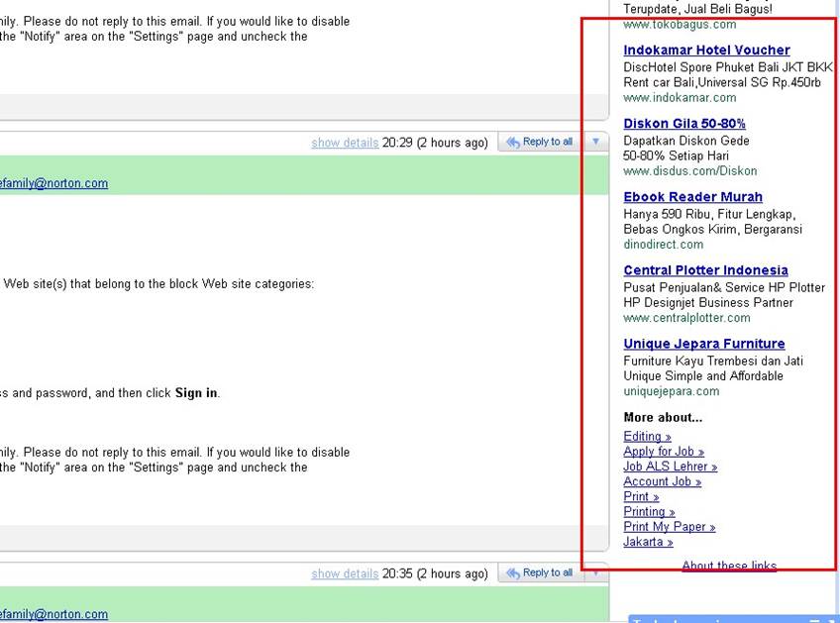Viewport: 840px width, 623px height.
Task: Open the Jakarta » related link
Action: point(648,542)
